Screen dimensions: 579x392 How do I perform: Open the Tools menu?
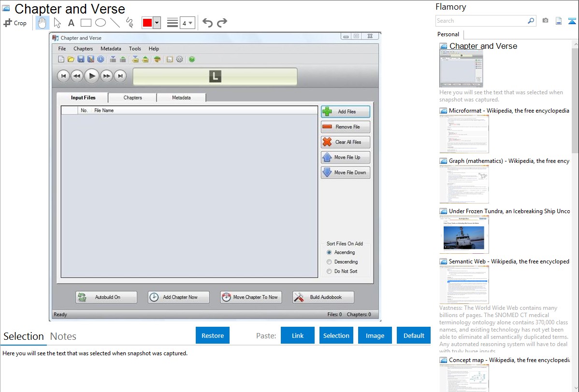[135, 48]
